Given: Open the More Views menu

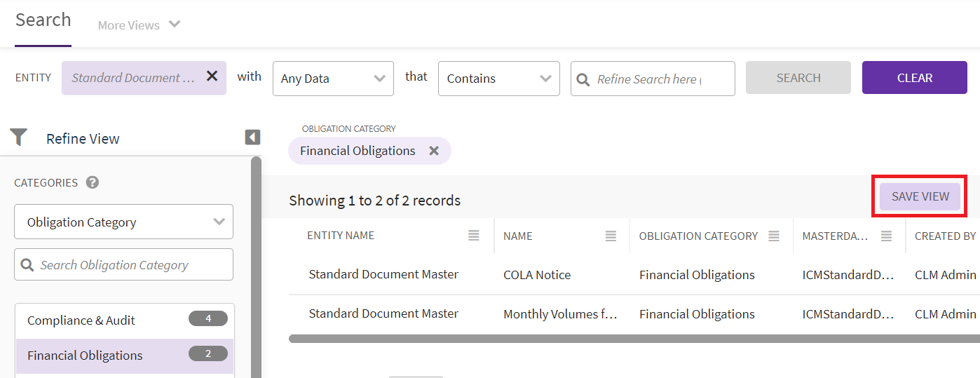Looking at the screenshot, I should 139,25.
